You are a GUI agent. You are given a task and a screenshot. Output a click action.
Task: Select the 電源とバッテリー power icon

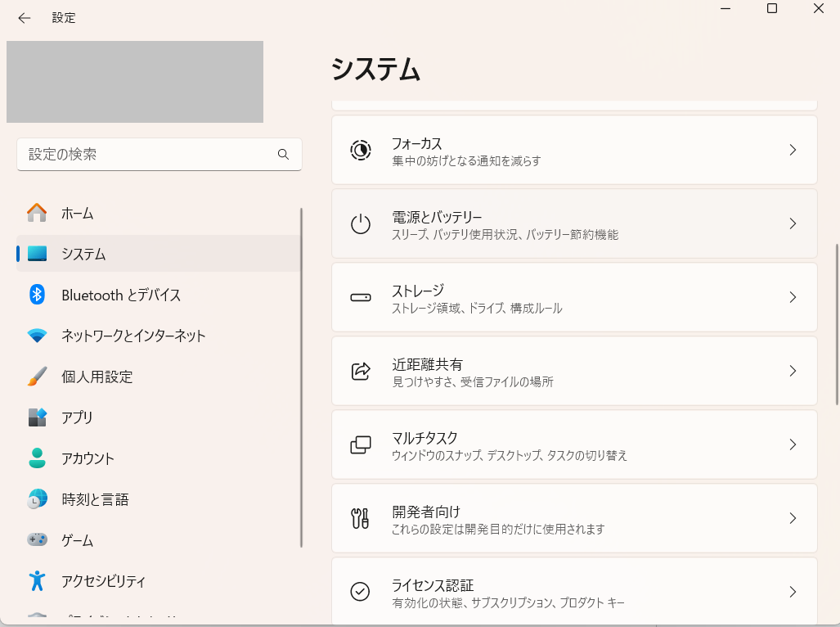click(360, 223)
